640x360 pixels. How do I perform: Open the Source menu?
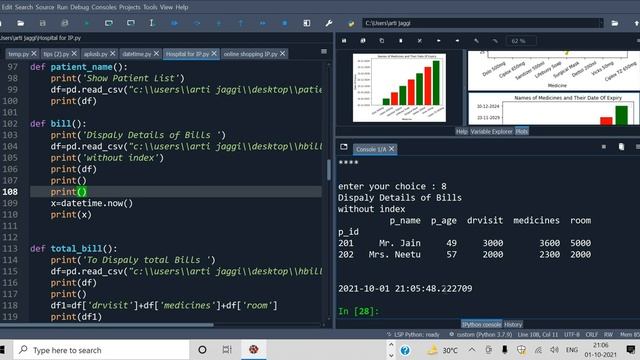click(x=44, y=7)
